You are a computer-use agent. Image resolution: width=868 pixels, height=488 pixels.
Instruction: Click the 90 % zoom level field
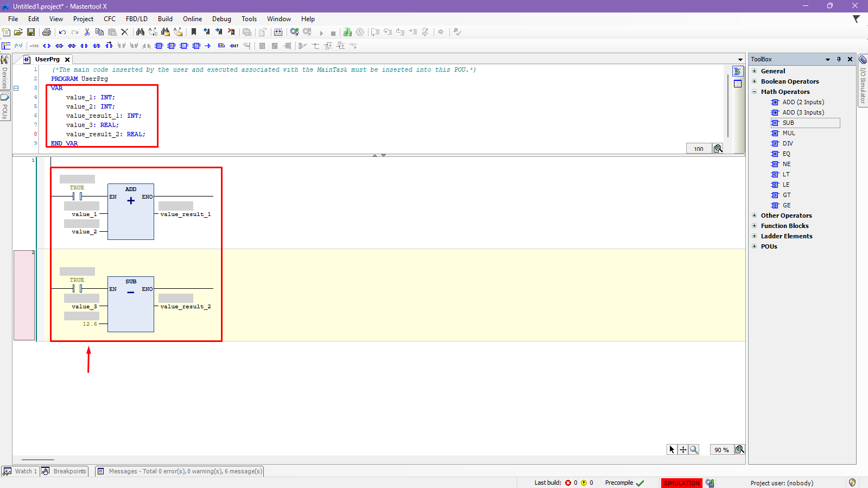(721, 450)
